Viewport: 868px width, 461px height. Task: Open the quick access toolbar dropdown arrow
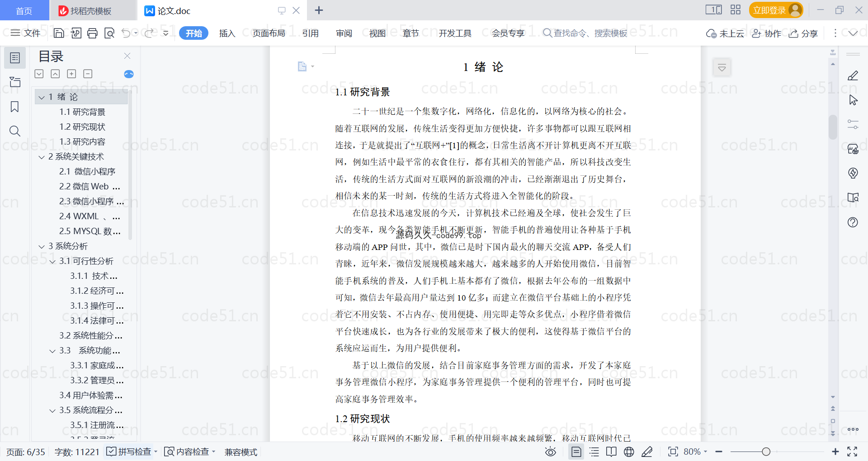point(166,33)
